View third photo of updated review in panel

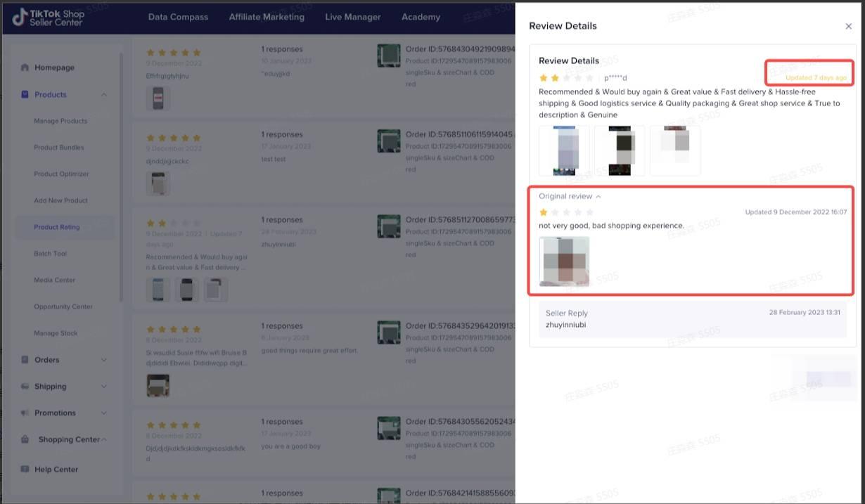675,150
